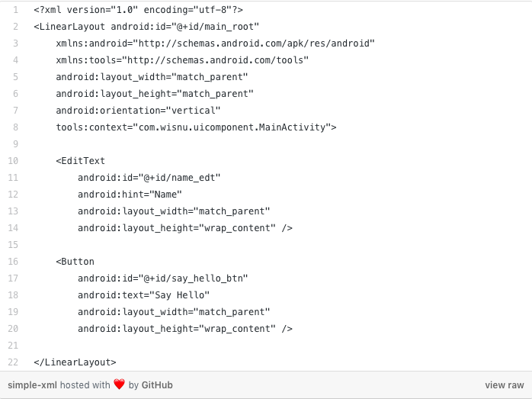Screen dimensions: 532x399
Task: Click the red heart icon in footer
Action: (119, 385)
